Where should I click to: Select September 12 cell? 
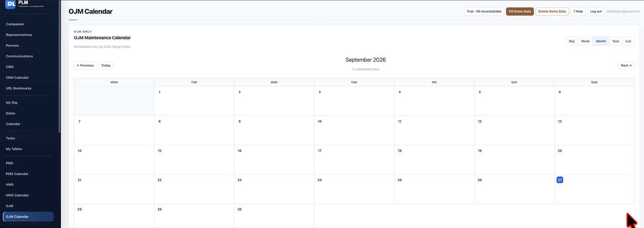coord(514,130)
